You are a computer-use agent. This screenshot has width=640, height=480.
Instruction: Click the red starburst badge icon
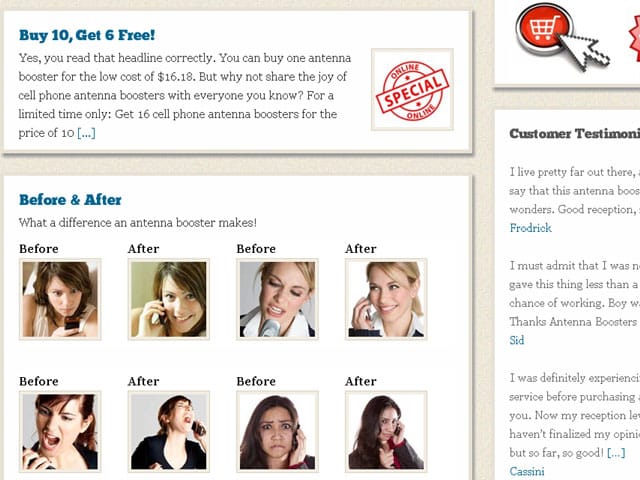(635, 39)
